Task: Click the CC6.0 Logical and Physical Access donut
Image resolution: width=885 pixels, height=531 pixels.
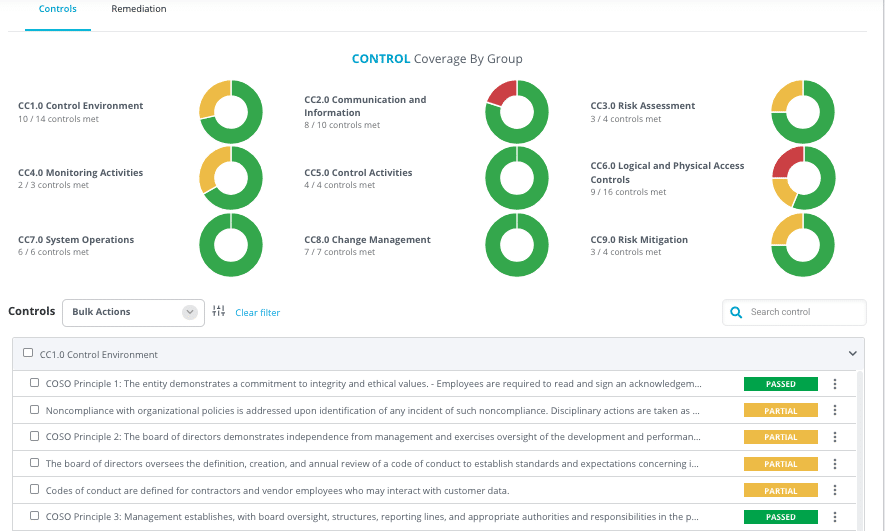Action: [803, 178]
